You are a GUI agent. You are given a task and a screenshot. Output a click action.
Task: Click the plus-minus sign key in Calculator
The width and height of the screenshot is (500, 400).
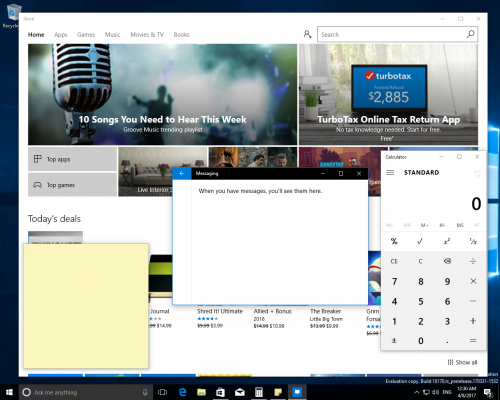[394, 341]
